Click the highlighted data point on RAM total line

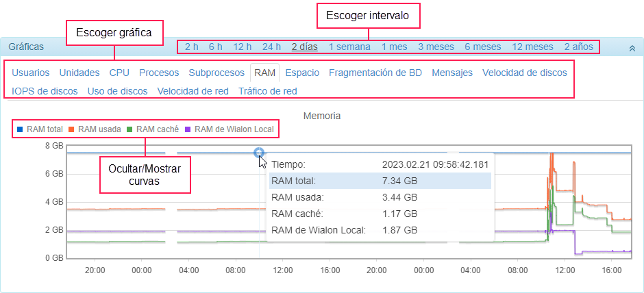(259, 153)
